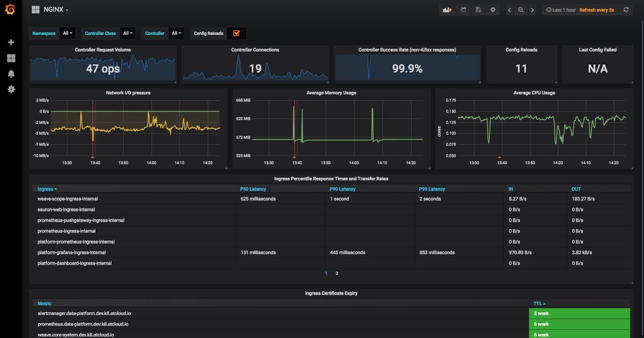This screenshot has height=338, width=644.
Task: Shift time range backward with left arrow
Action: (x=510, y=10)
